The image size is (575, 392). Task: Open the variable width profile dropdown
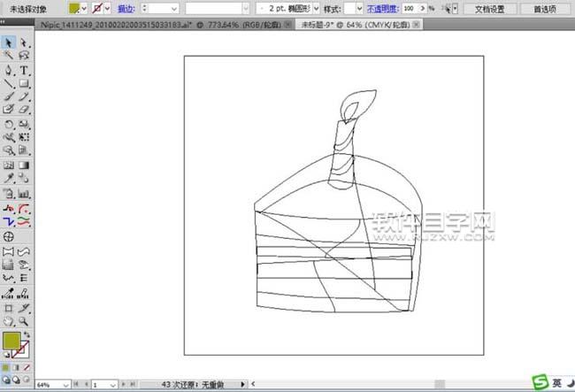pos(245,8)
